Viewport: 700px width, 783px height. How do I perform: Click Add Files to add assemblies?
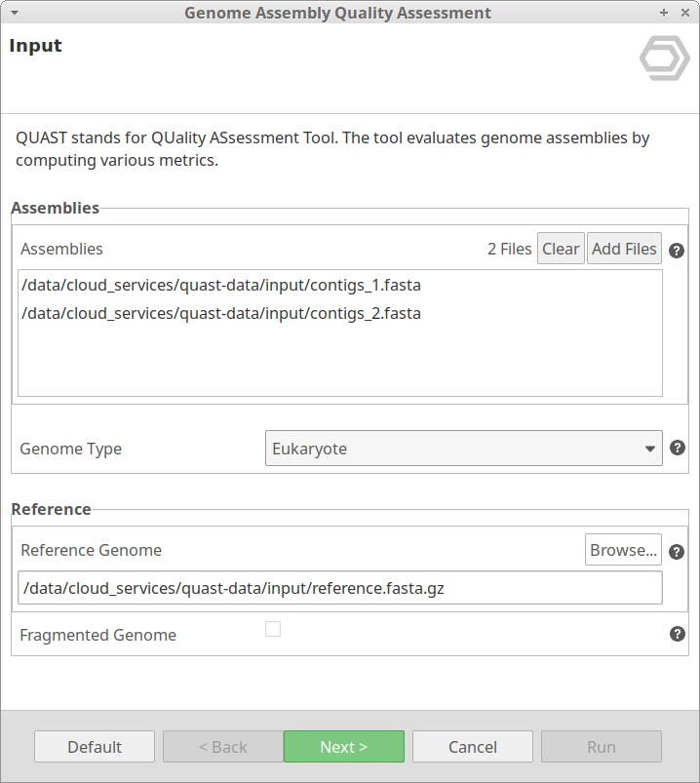(x=624, y=249)
